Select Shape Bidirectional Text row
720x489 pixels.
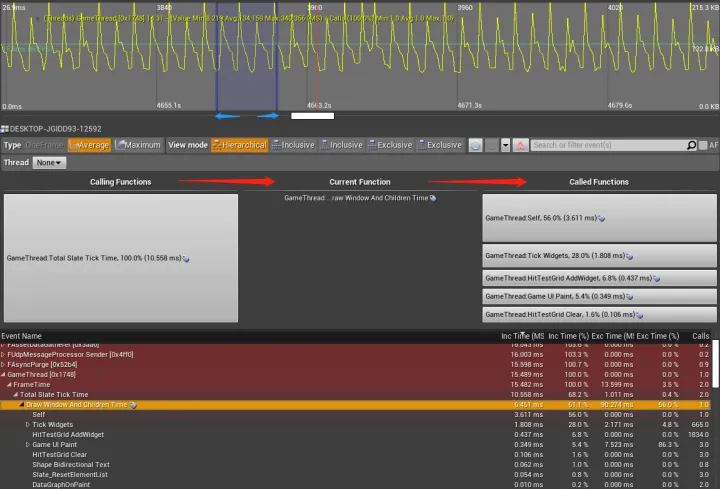tap(355, 465)
